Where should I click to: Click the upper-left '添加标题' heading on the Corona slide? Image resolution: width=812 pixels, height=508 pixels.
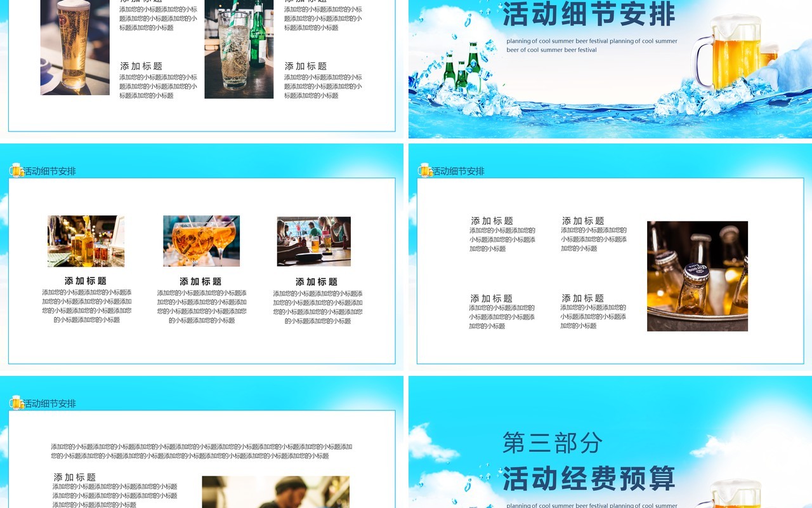click(x=492, y=221)
